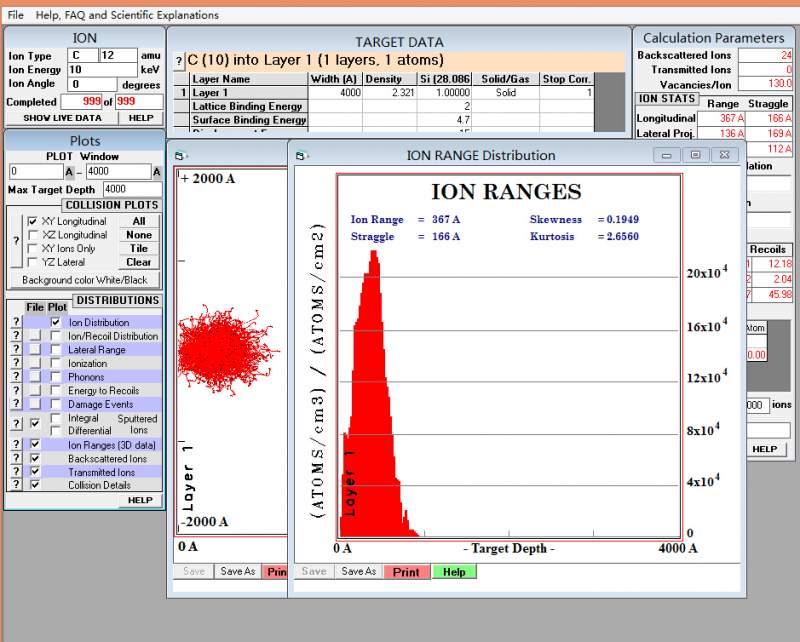Click the '?' help icon for Collision Details

click(15, 485)
